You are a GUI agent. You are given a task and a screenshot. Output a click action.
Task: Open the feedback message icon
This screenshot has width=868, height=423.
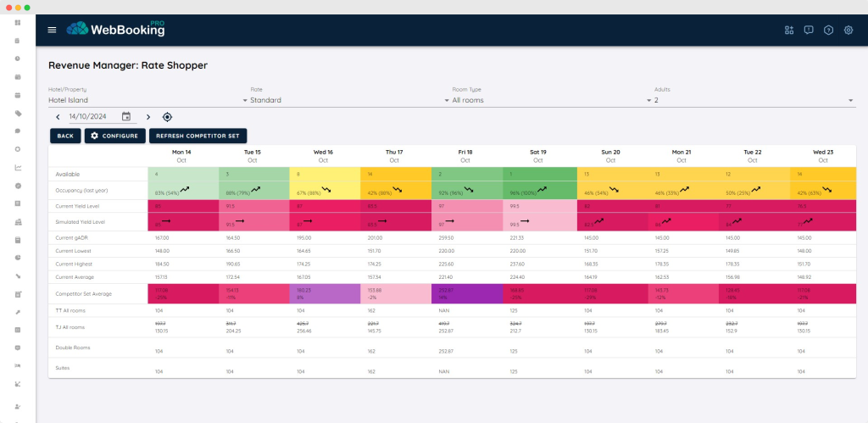pyautogui.click(x=809, y=30)
